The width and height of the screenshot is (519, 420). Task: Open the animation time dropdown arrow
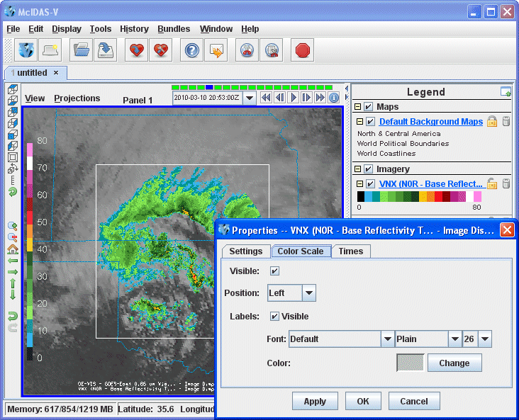250,98
